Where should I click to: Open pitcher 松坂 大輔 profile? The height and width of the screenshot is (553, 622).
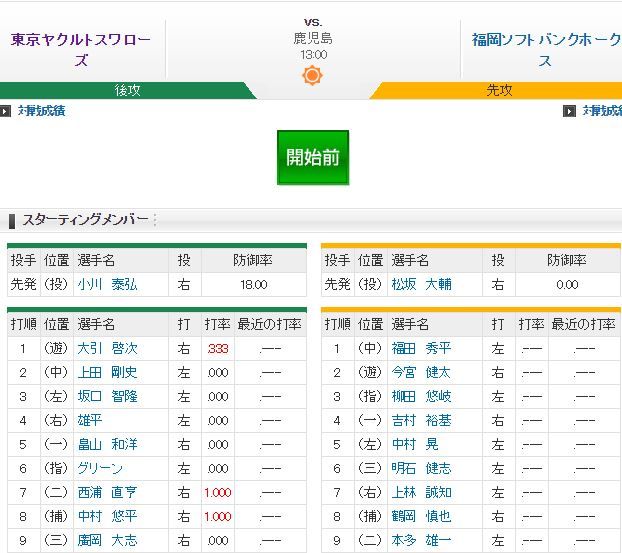tap(421, 284)
